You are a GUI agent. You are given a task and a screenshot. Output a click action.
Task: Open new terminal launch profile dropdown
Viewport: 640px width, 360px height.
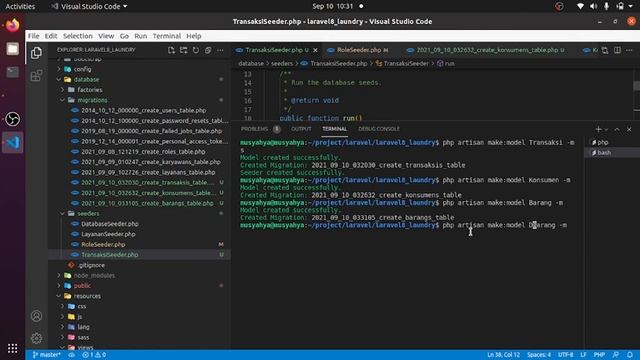(606, 129)
